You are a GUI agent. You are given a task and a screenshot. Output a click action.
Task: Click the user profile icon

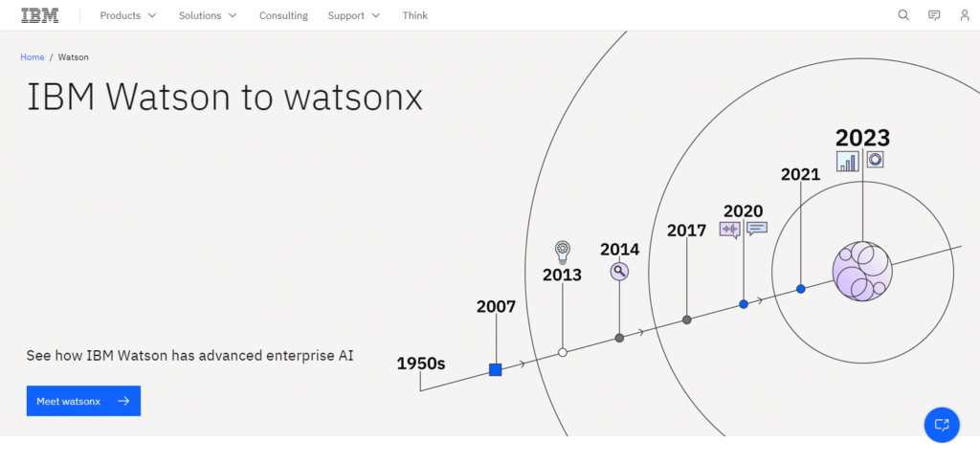point(965,15)
